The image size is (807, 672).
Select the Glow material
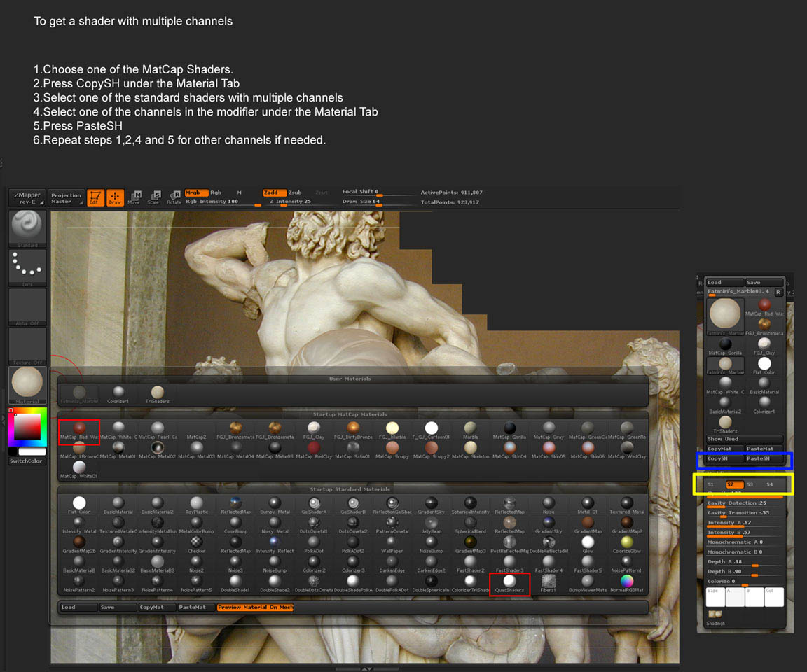(x=588, y=545)
